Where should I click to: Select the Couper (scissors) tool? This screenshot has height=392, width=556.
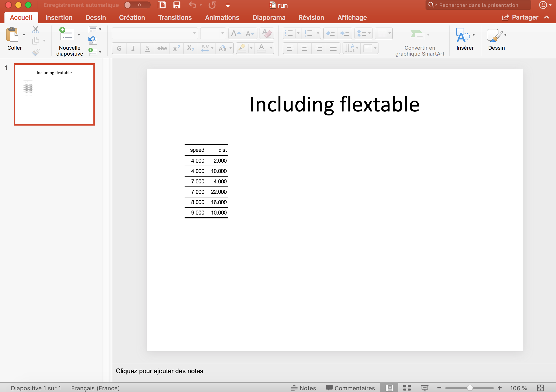(35, 29)
